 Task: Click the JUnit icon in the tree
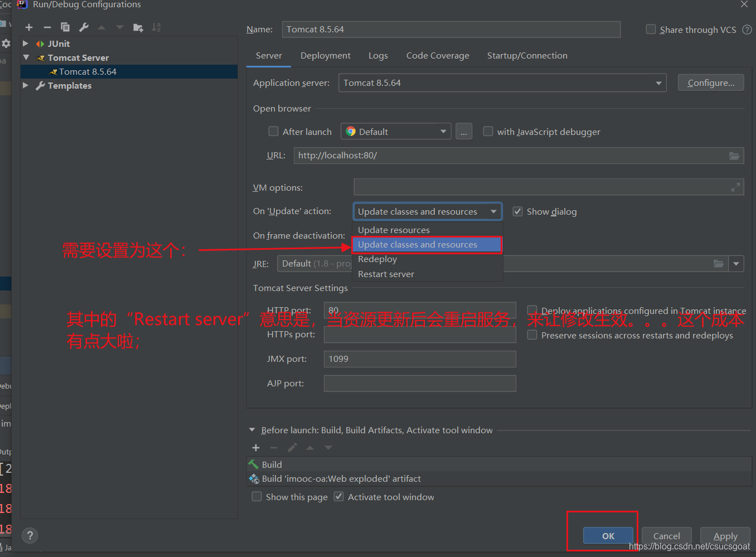pos(40,44)
